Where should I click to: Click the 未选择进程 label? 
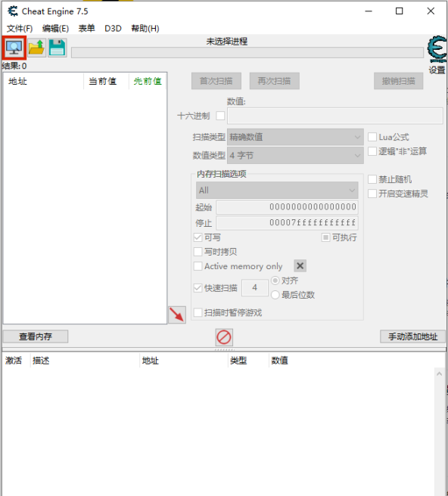pos(227,42)
